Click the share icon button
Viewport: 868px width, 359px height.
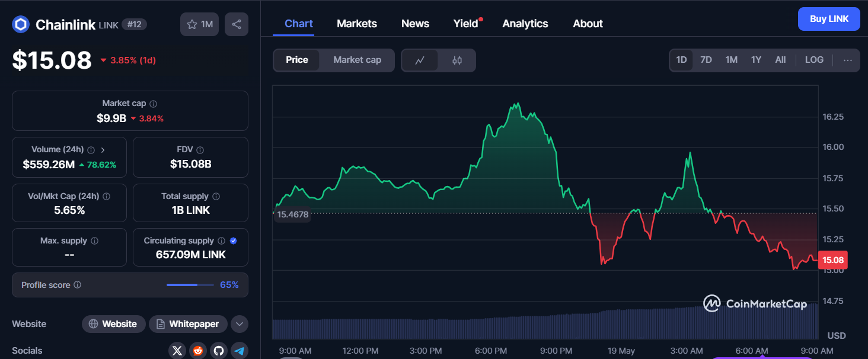pos(237,24)
